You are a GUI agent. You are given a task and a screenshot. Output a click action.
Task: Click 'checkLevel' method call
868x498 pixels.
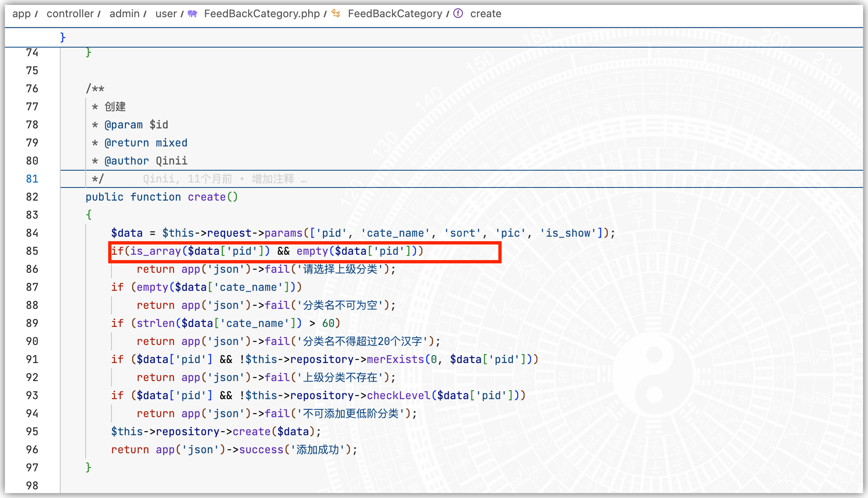click(x=399, y=395)
